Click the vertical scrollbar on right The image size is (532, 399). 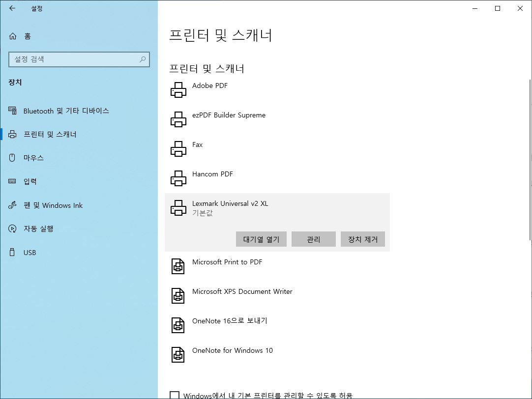click(530, 160)
